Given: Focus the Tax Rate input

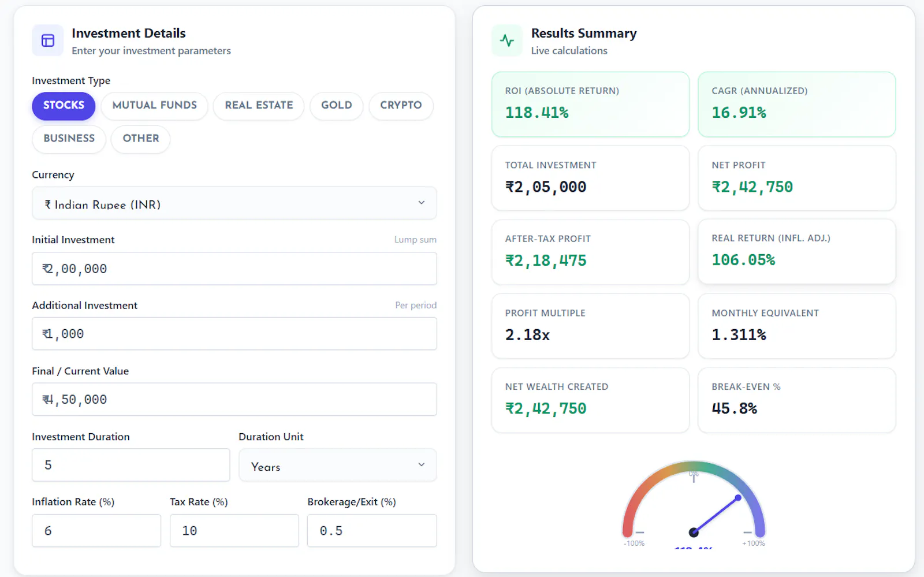Looking at the screenshot, I should tap(234, 531).
